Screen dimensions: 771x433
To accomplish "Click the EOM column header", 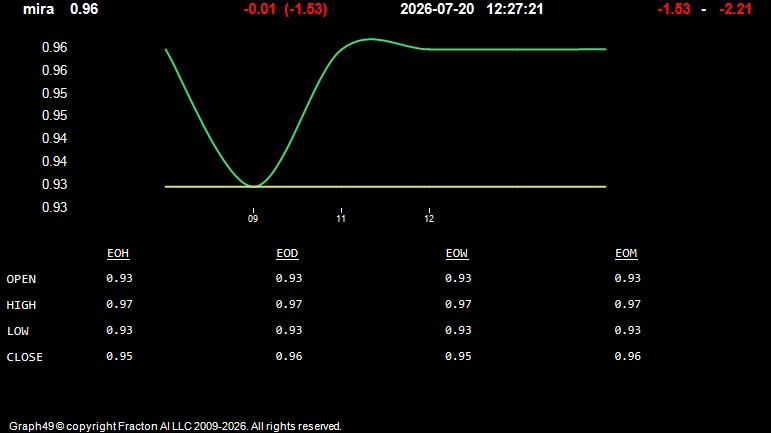I will coord(626,253).
